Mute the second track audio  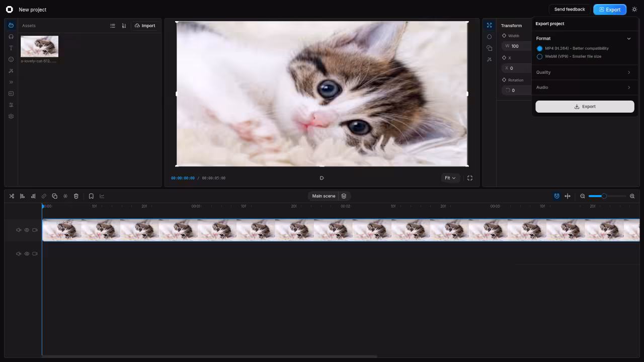pos(19,254)
